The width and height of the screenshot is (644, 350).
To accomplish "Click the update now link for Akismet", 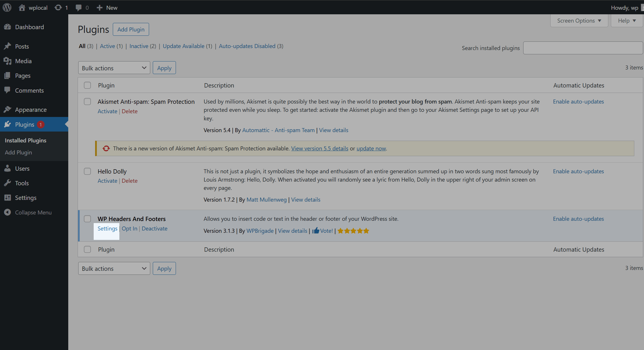I will 371,148.
